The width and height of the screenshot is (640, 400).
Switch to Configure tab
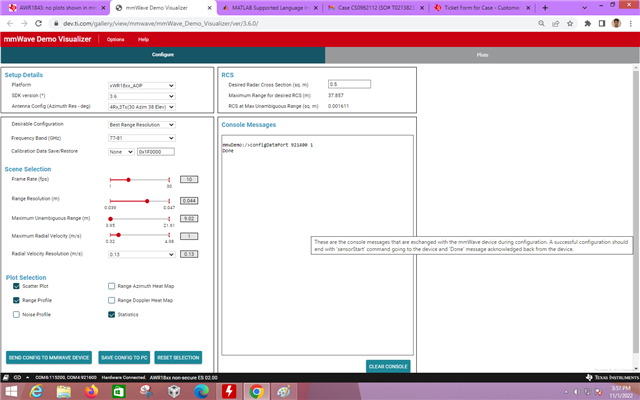pos(163,55)
